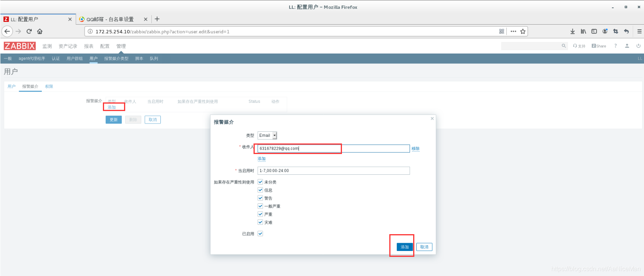Open the Zabbix 支持 support link

[x=579, y=46]
